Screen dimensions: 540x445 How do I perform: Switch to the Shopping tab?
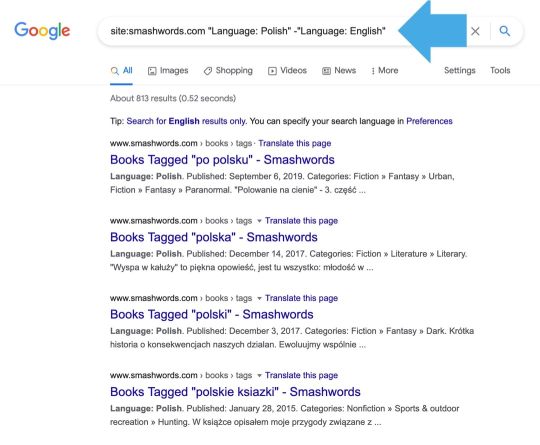(x=228, y=71)
